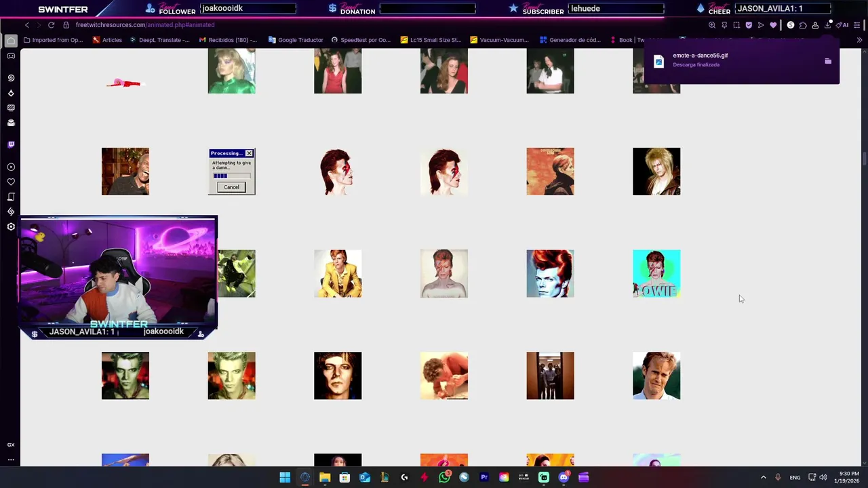Open the ad blocker shield icon
The height and width of the screenshot is (488, 868).
tap(749, 25)
